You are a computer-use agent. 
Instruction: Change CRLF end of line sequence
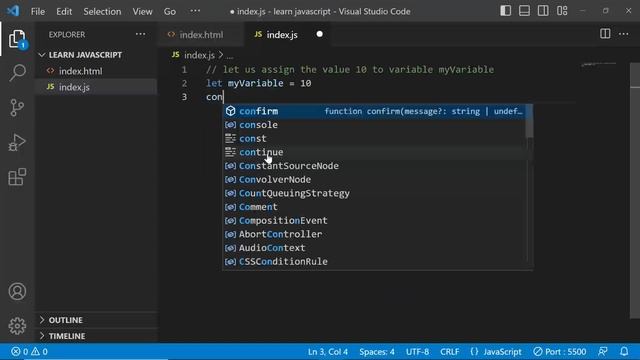(x=449, y=351)
